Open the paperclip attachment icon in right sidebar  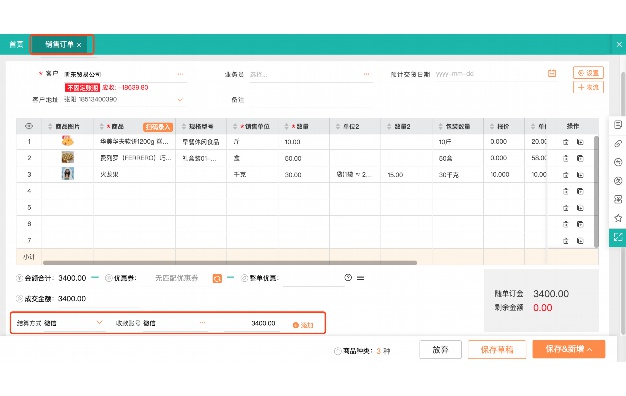click(x=618, y=143)
